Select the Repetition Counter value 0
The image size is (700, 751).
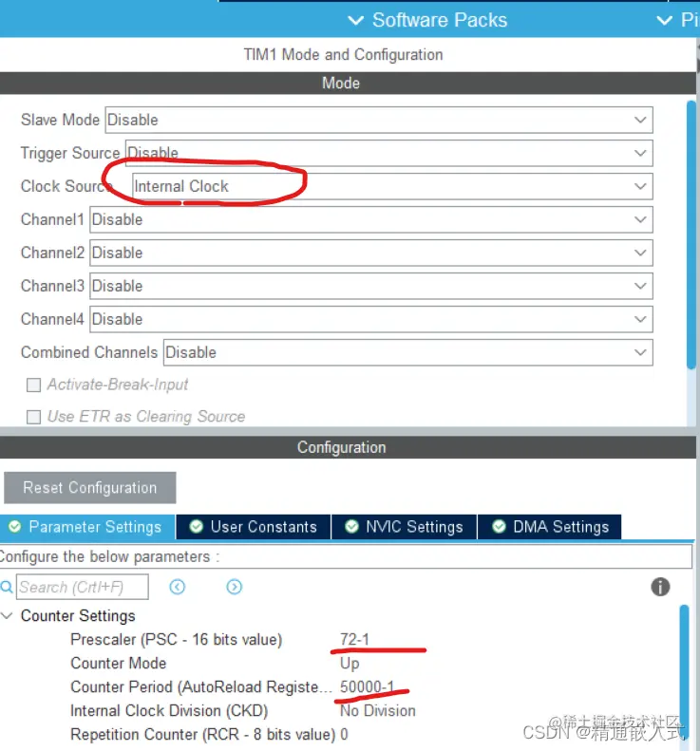pyautogui.click(x=344, y=734)
